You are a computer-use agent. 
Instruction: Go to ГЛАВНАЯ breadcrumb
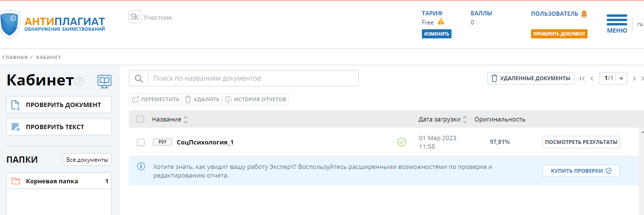(15, 58)
